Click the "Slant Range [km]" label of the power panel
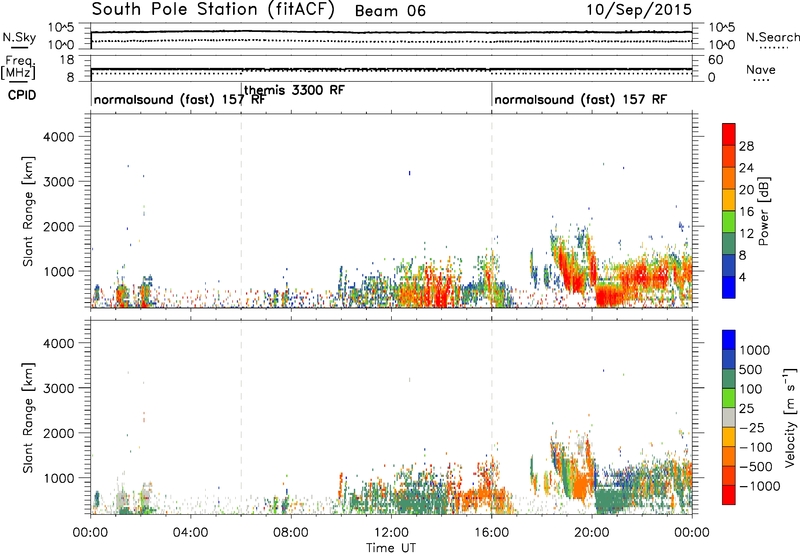Screen dimensions: 800x554 tap(28, 211)
